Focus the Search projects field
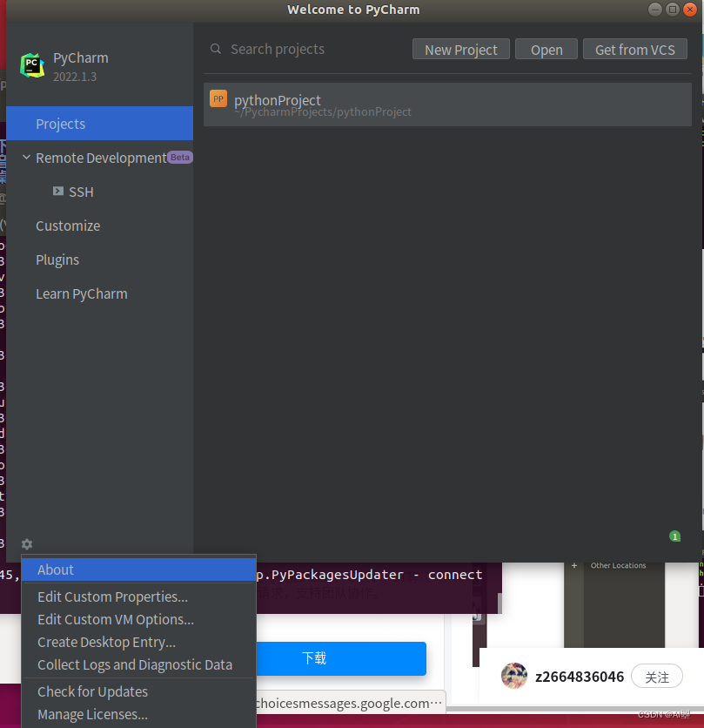The height and width of the screenshot is (728, 704). pos(306,49)
